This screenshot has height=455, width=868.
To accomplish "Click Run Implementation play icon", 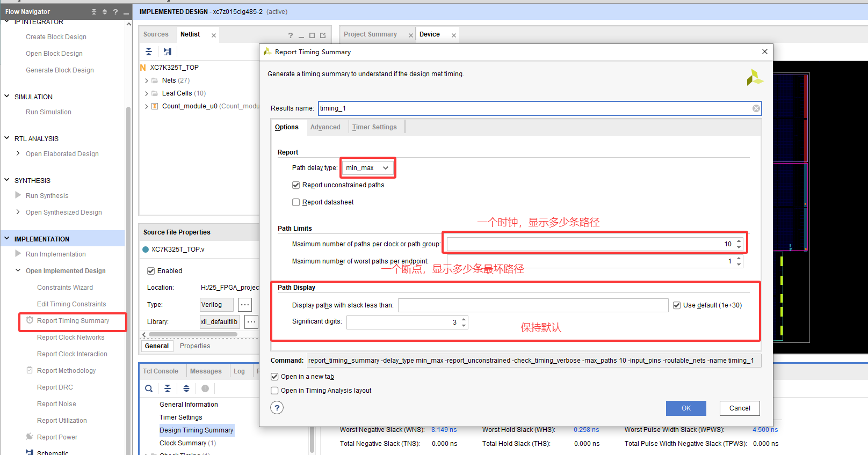I will point(18,254).
